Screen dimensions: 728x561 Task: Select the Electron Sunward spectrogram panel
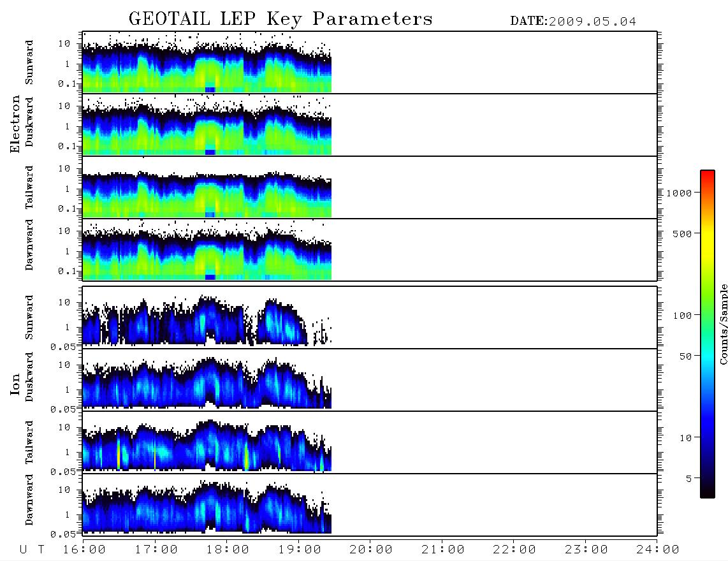370,62
